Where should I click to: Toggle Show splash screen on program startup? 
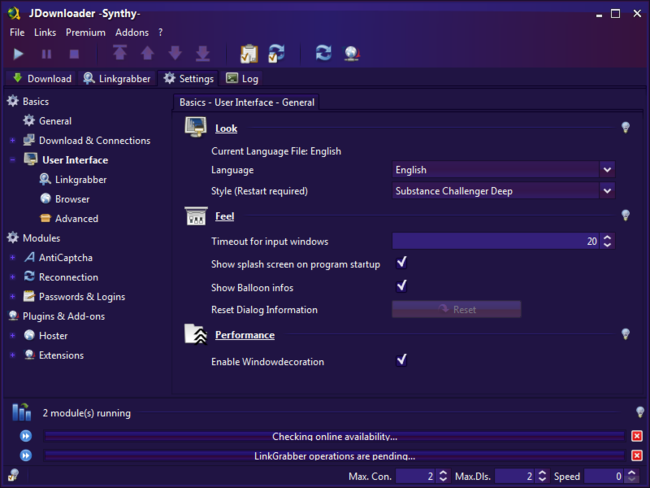(401, 263)
